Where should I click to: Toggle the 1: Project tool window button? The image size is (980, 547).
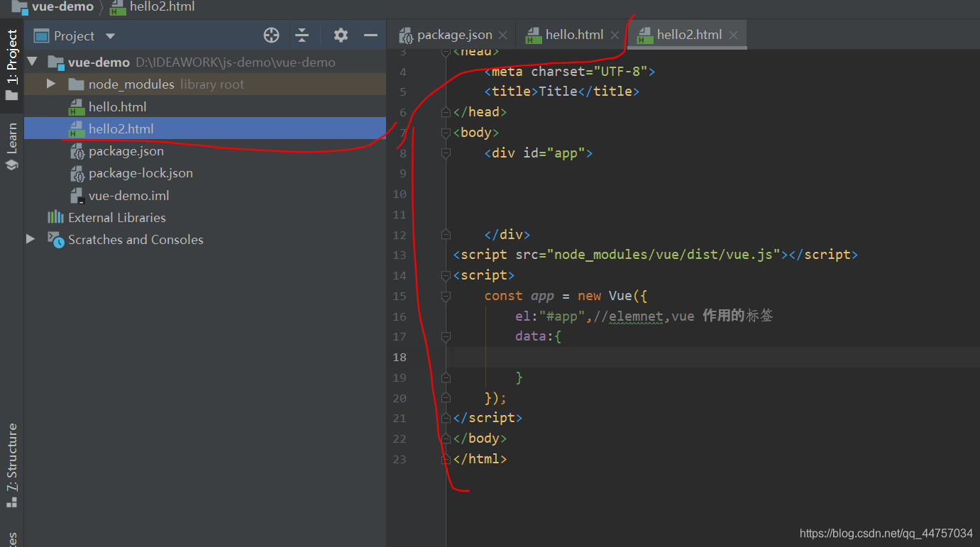click(x=12, y=65)
